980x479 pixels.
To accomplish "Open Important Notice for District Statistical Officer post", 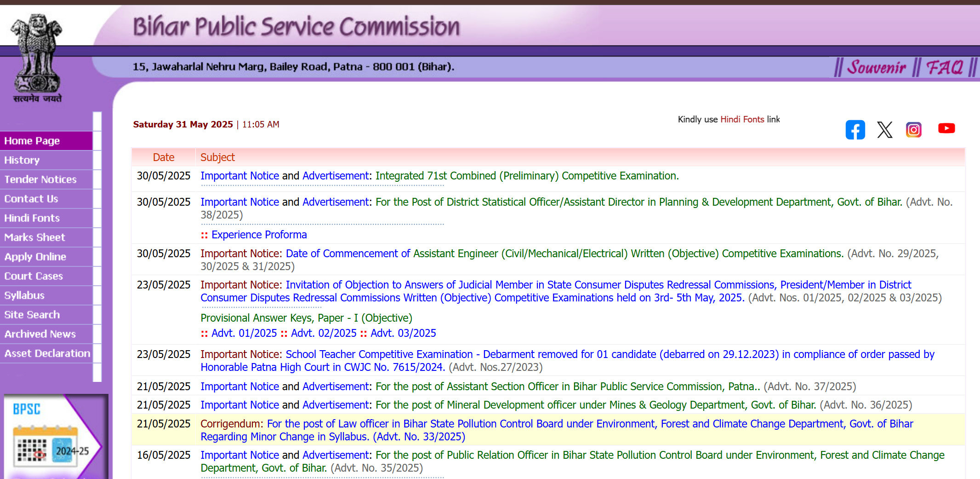I will coord(239,202).
